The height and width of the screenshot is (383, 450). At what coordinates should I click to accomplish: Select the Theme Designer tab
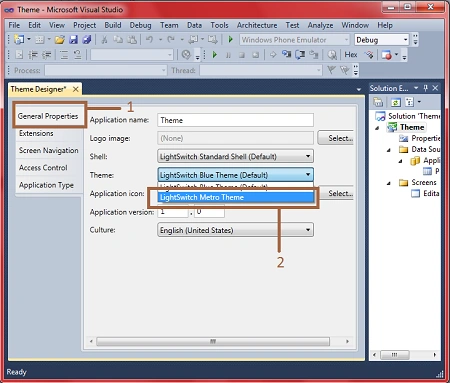point(38,89)
